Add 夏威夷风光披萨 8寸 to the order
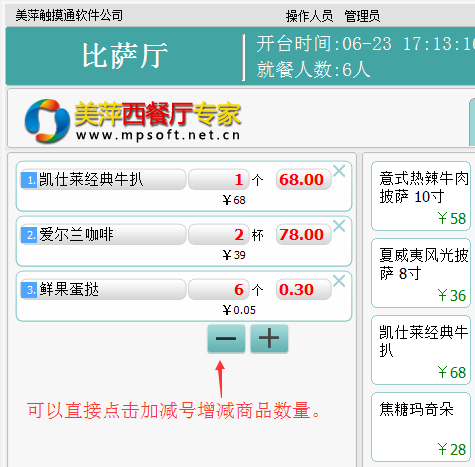475x467 pixels. 421,273
